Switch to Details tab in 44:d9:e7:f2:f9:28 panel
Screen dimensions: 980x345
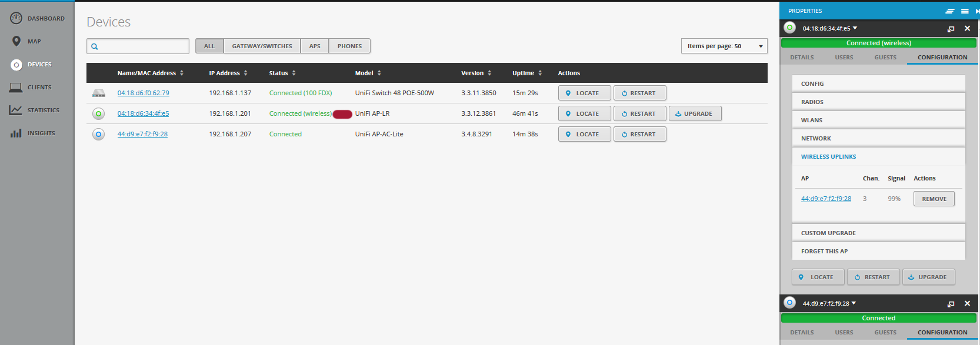click(x=802, y=332)
